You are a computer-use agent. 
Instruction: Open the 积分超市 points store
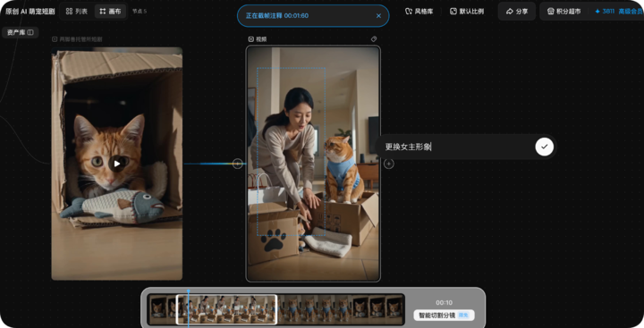click(x=563, y=11)
